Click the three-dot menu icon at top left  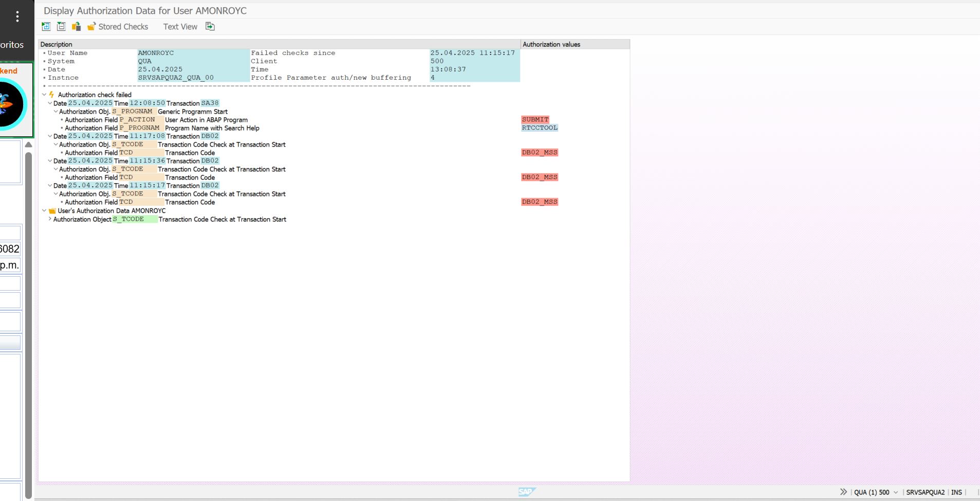[17, 17]
